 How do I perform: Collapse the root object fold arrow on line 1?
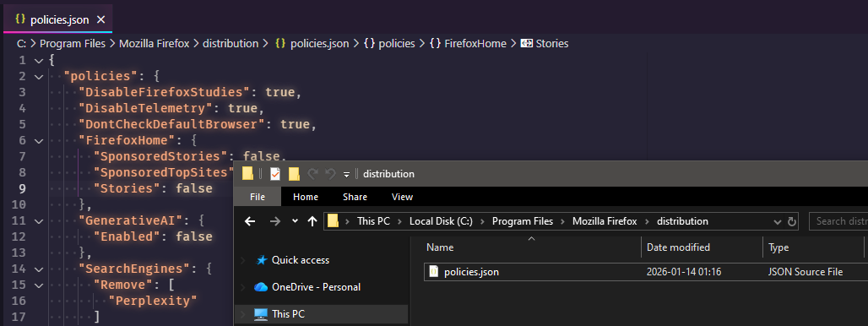coord(38,60)
